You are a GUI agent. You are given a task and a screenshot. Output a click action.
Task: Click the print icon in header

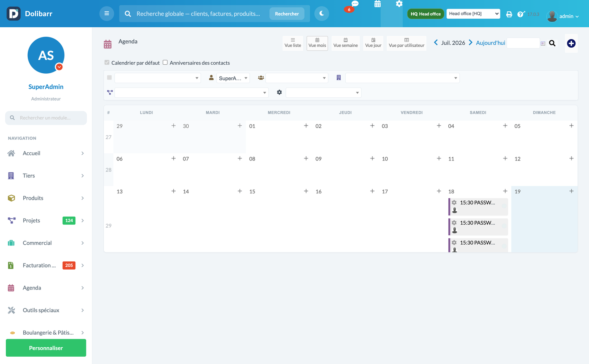tap(509, 14)
